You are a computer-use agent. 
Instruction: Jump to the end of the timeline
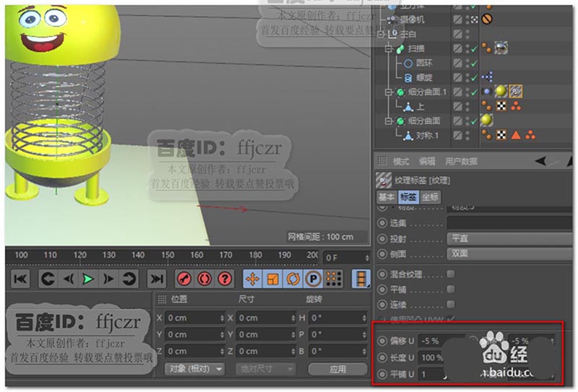coord(157,279)
